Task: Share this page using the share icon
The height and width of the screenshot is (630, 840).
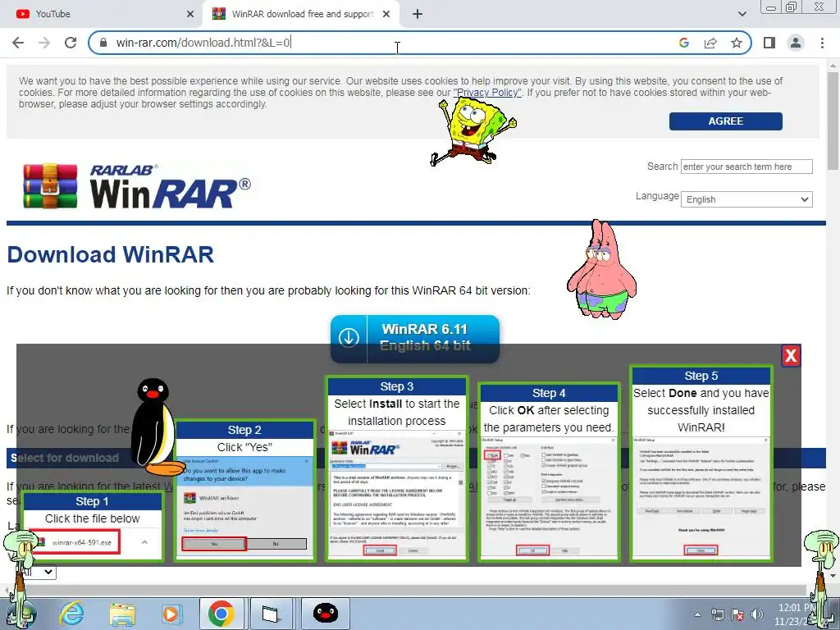Action: (x=710, y=43)
